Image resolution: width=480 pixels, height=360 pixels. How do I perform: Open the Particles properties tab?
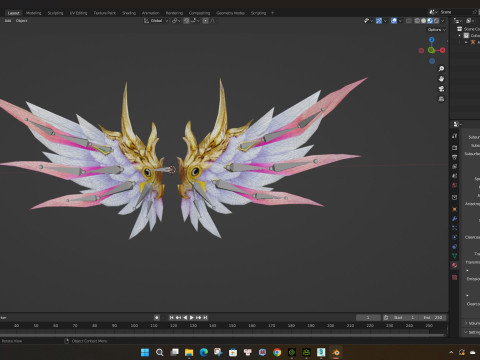pos(455,228)
